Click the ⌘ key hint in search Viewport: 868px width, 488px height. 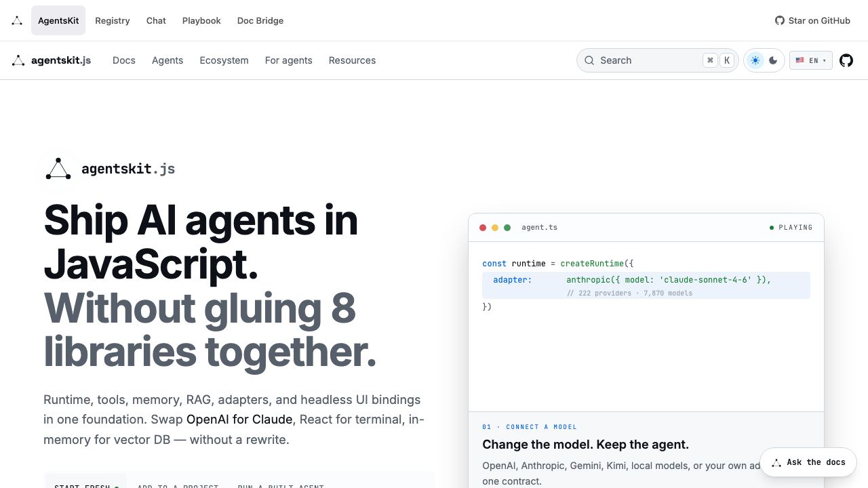pyautogui.click(x=710, y=60)
